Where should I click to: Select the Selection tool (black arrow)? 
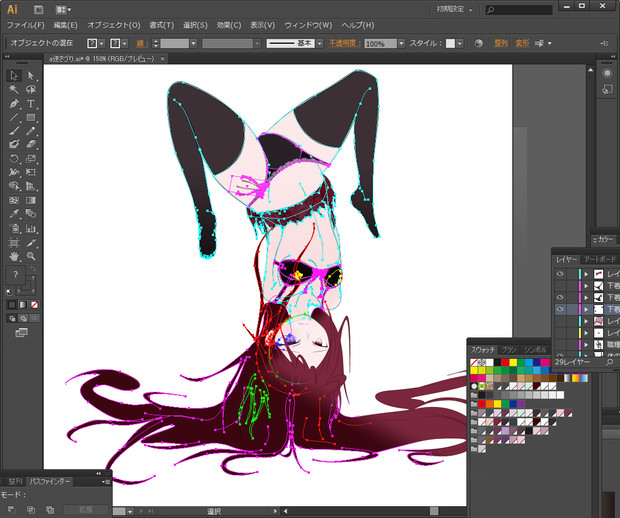coord(14,76)
